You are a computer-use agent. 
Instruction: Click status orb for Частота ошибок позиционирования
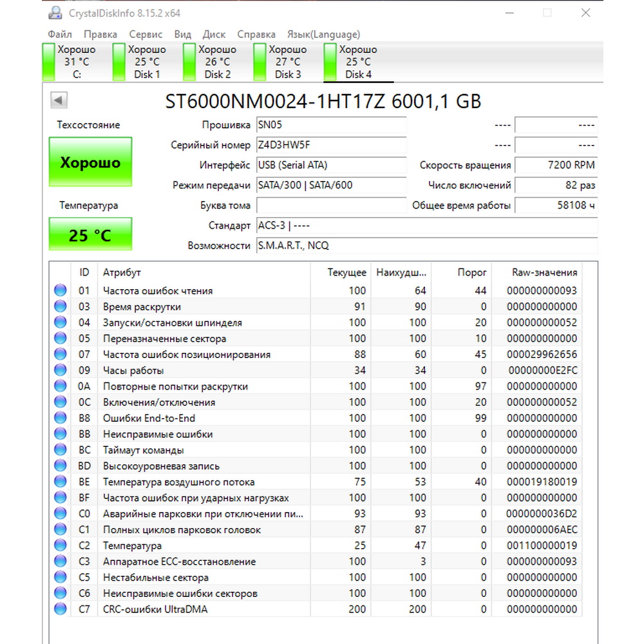tap(61, 354)
